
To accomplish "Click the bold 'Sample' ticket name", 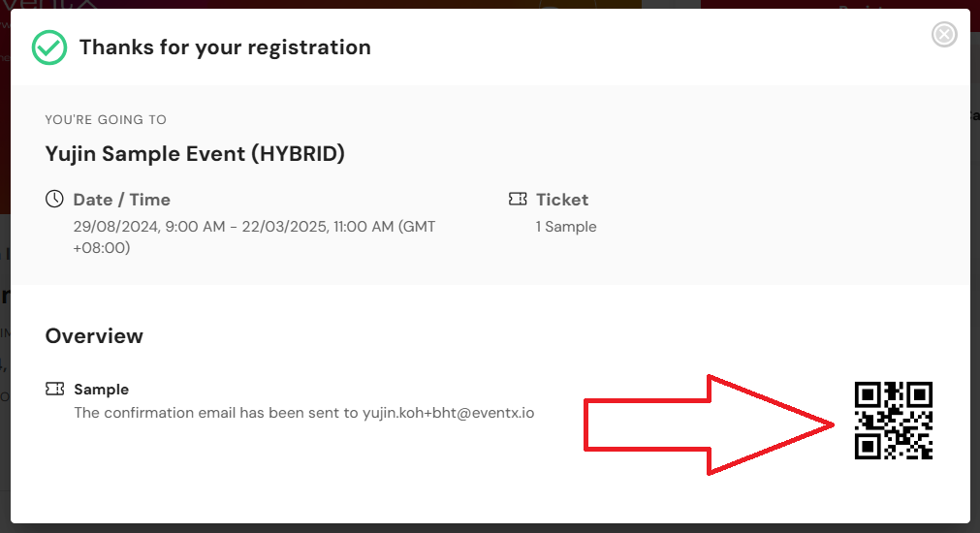I will coord(101,390).
